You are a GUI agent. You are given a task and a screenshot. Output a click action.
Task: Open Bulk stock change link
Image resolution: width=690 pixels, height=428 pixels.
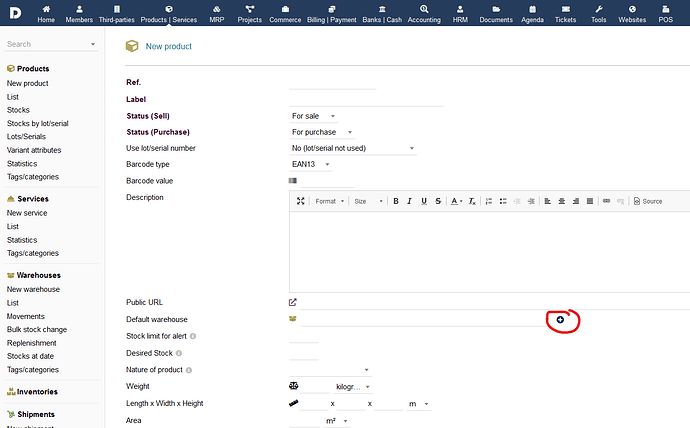pyautogui.click(x=37, y=329)
